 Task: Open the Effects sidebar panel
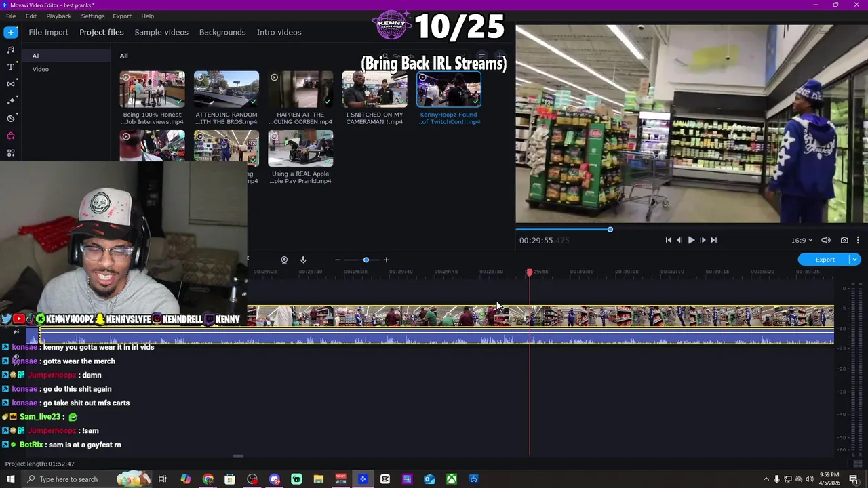(x=11, y=101)
